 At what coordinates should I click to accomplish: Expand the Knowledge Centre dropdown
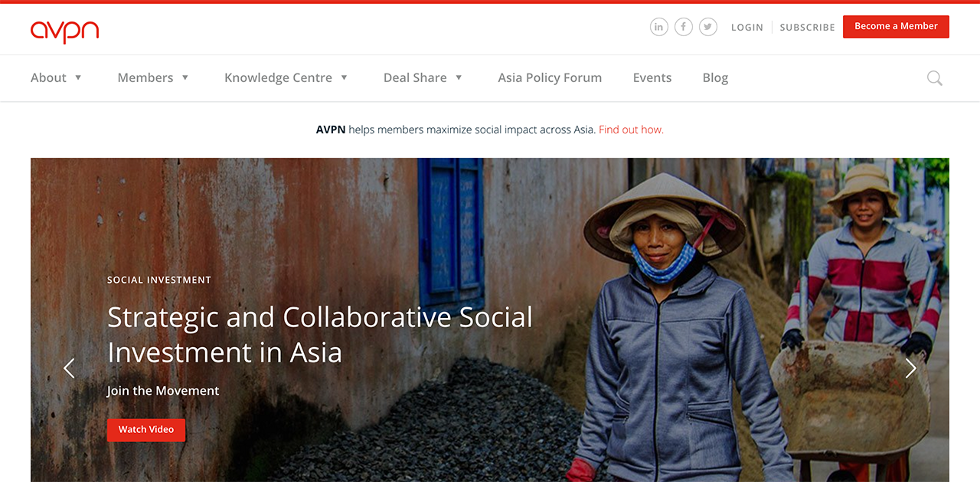[286, 78]
